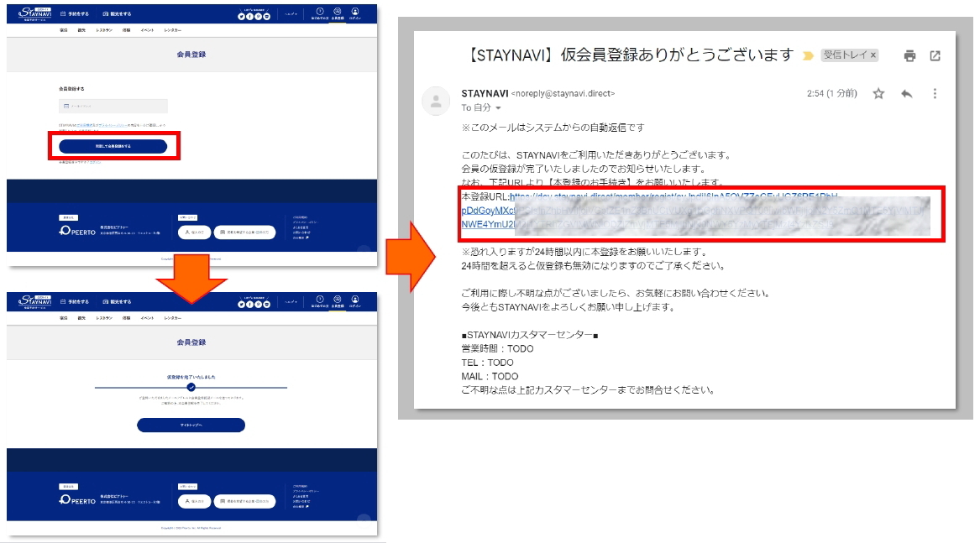Click the 会員登録 header icon on the completion page
Screen dimensions: 980x543
pos(338,301)
